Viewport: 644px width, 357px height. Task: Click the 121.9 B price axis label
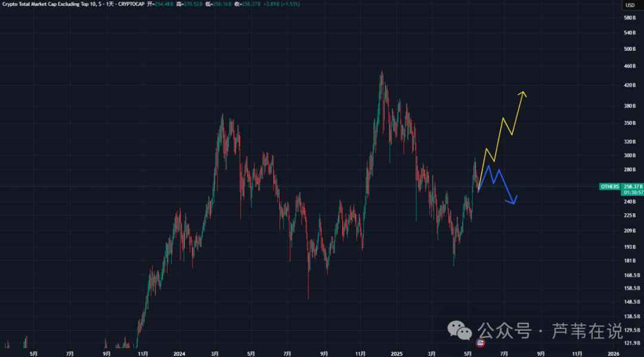tap(631, 343)
